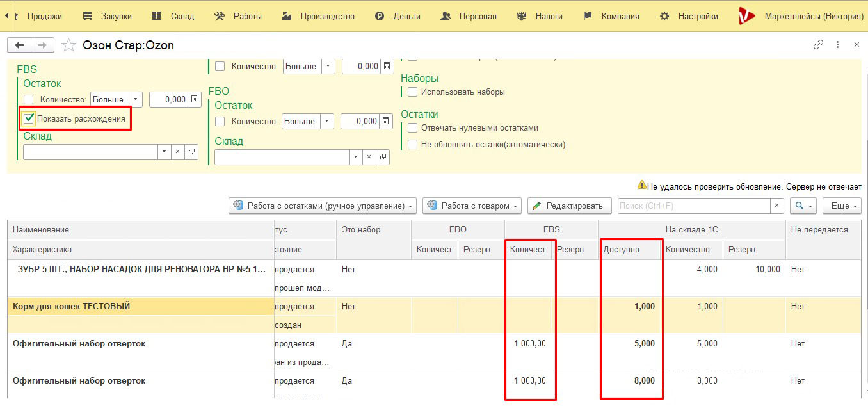The width and height of the screenshot is (868, 406).
Task: Open selected FBO Склад item form
Action: pyautogui.click(x=383, y=157)
